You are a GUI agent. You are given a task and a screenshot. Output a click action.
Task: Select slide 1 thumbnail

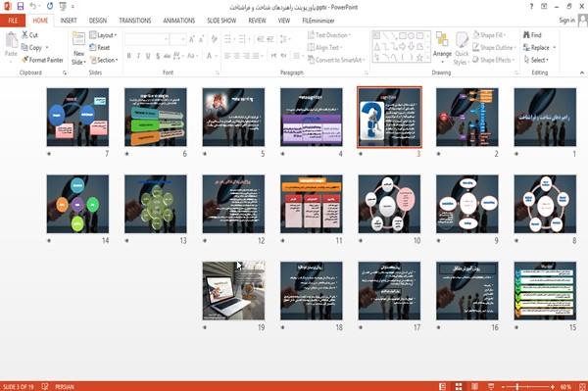click(545, 117)
